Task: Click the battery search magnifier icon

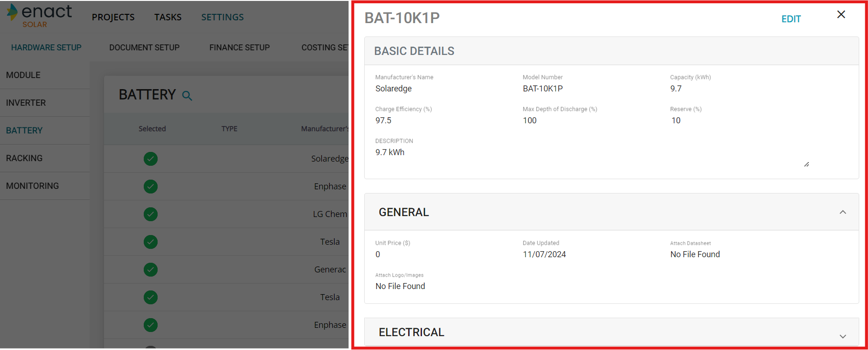Action: point(187,96)
